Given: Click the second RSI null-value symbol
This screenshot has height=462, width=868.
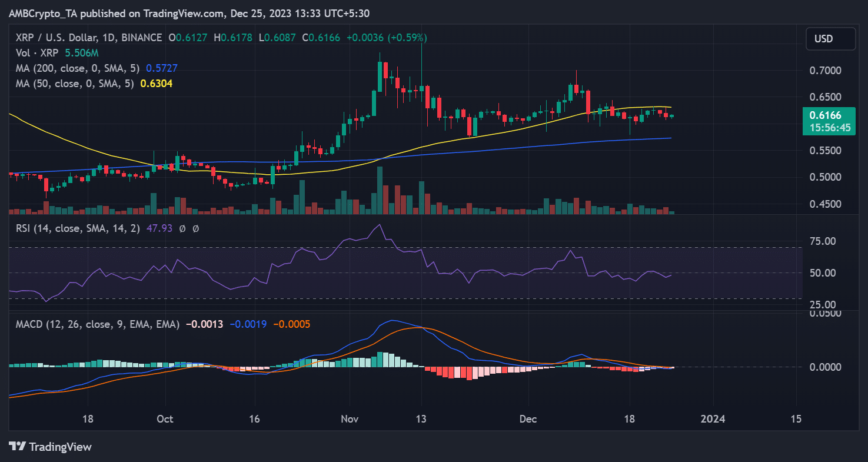Looking at the screenshot, I should [196, 228].
